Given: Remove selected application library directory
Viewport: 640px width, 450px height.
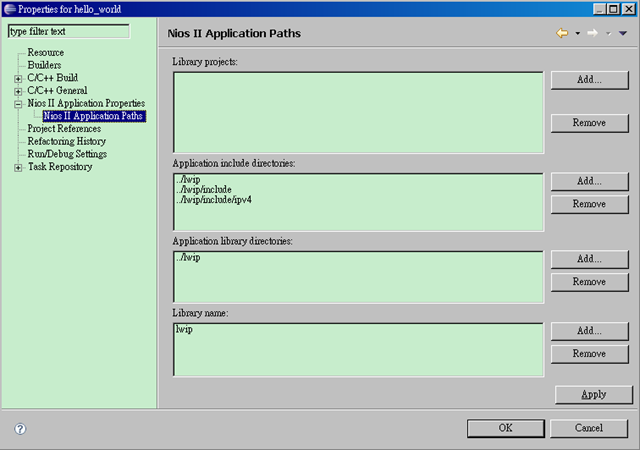Looking at the screenshot, I should [x=589, y=282].
